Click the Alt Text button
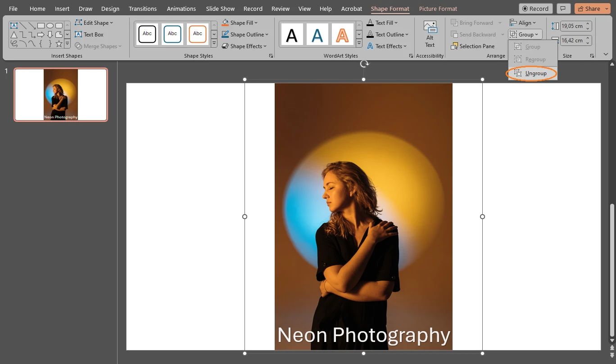This screenshot has width=616, height=364. (x=430, y=34)
